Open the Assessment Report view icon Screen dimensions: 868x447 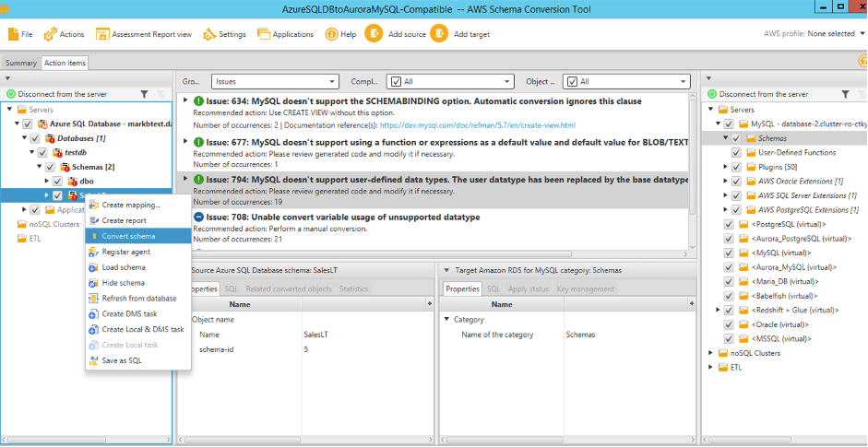point(102,34)
